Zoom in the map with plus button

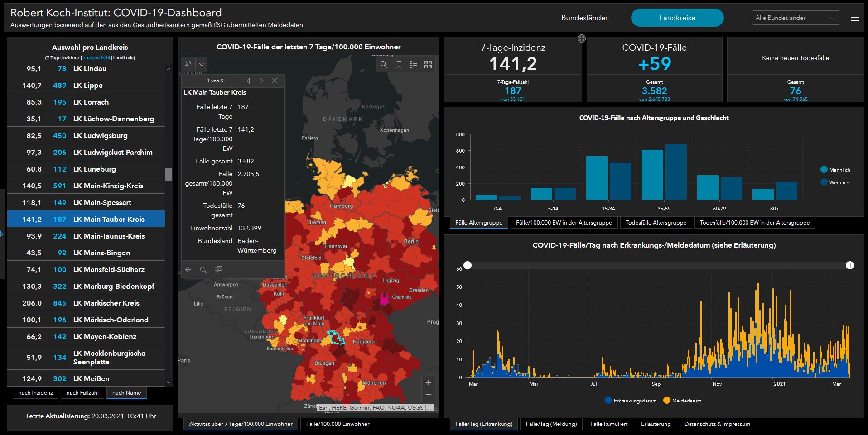coord(428,382)
